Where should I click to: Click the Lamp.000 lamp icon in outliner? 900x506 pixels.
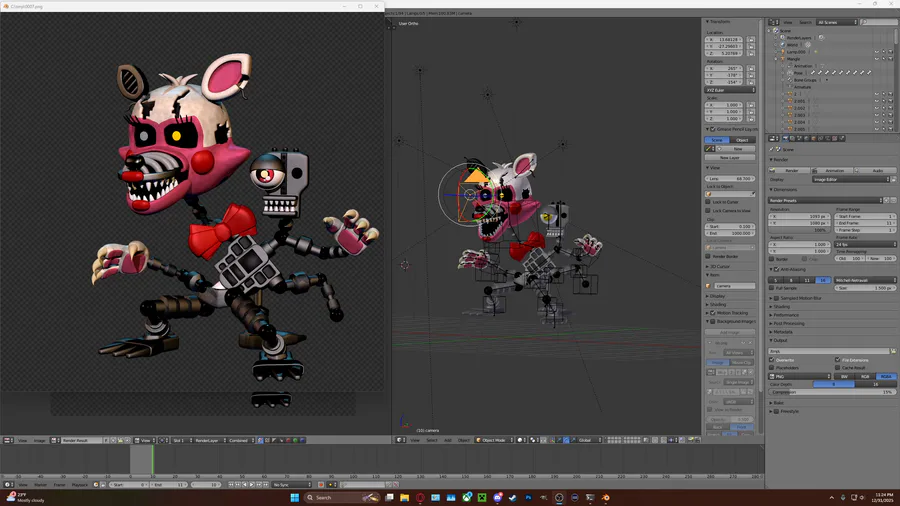click(x=782, y=52)
